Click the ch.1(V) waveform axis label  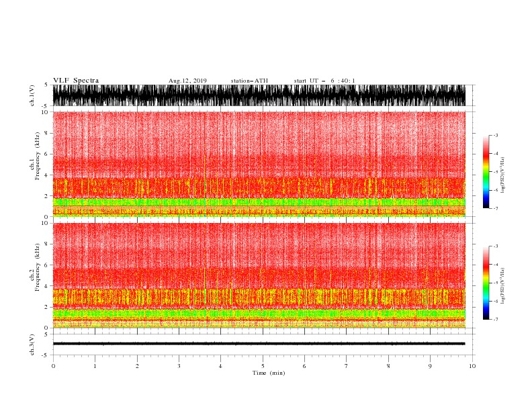coord(32,95)
